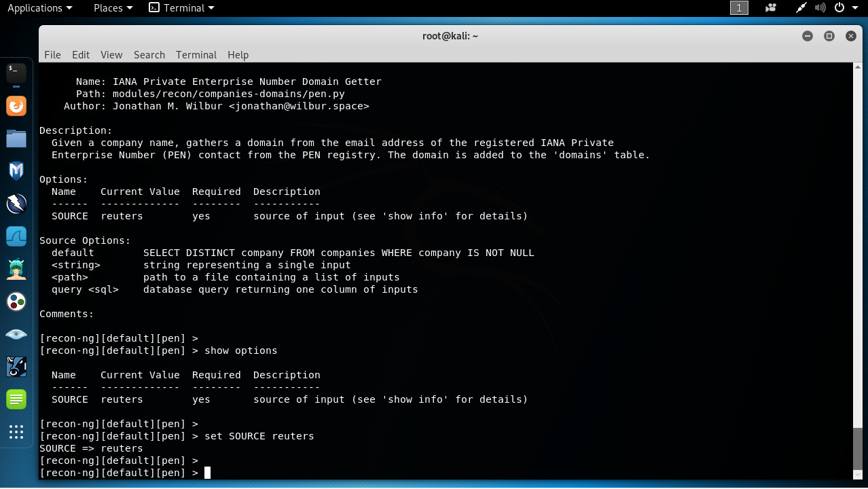Maximize the root@kali terminal window
This screenshot has height=489, width=868.
829,36
